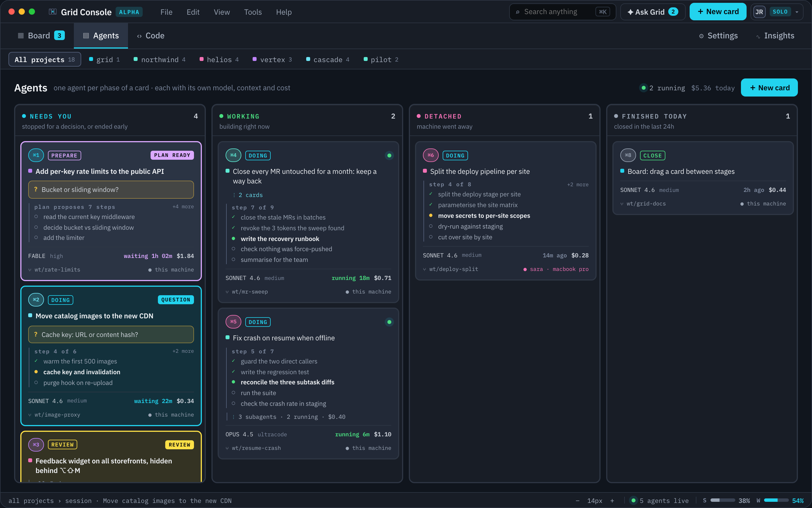Filter by vertex project
This screenshot has width=812, height=508.
click(x=272, y=60)
